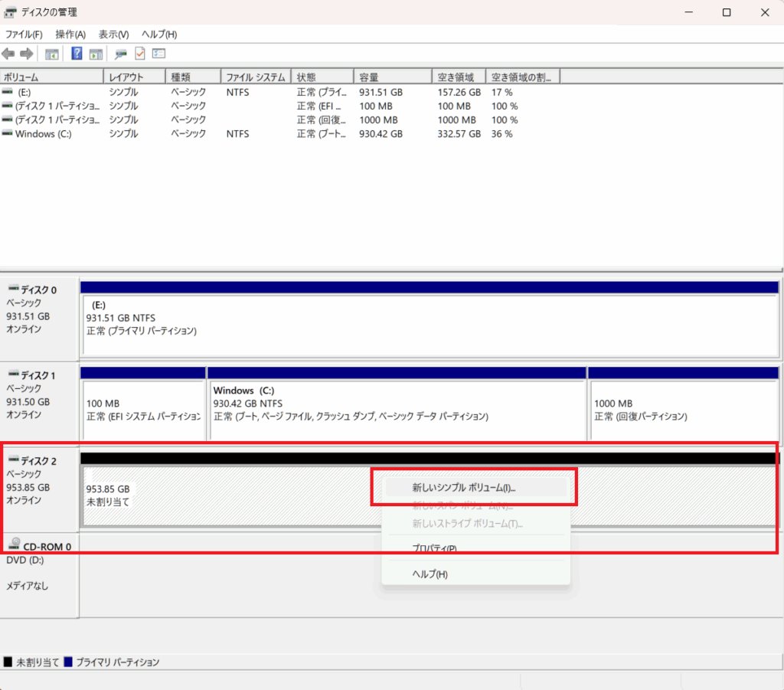Sort by 空き領域の割... column header
The height and width of the screenshot is (690, 784).
tap(523, 77)
